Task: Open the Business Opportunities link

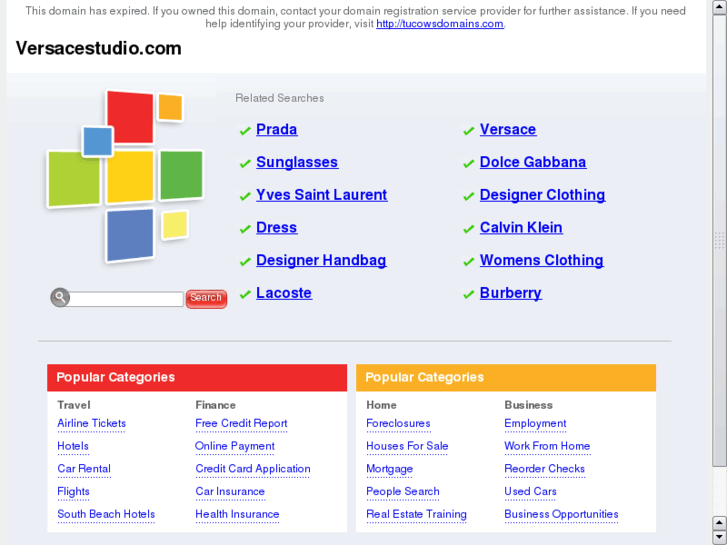Action: pos(561,514)
